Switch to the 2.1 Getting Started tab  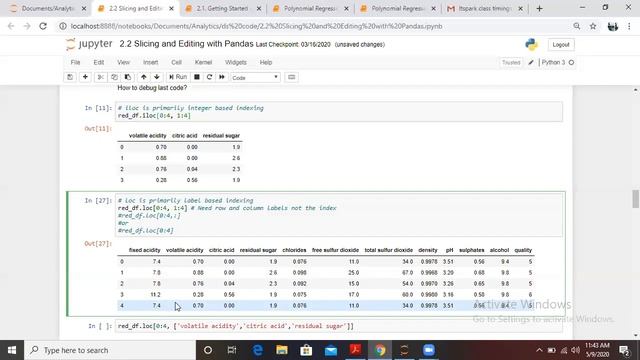pyautogui.click(x=222, y=8)
